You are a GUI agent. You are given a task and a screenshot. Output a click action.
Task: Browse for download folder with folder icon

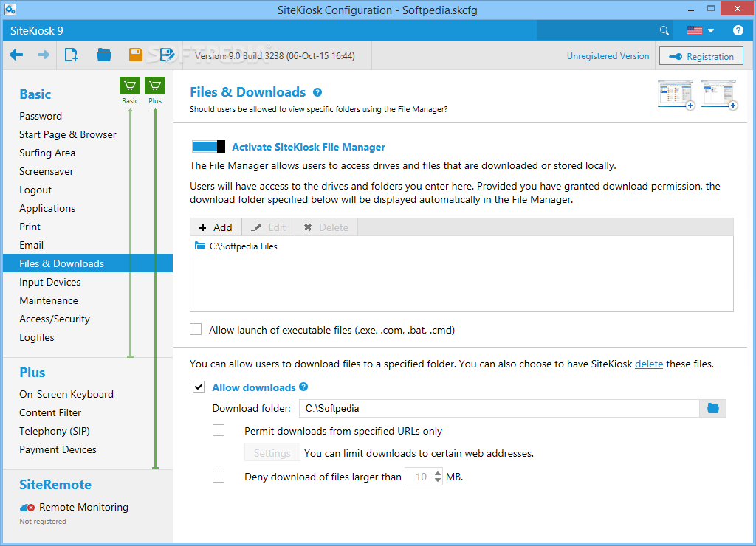click(712, 408)
